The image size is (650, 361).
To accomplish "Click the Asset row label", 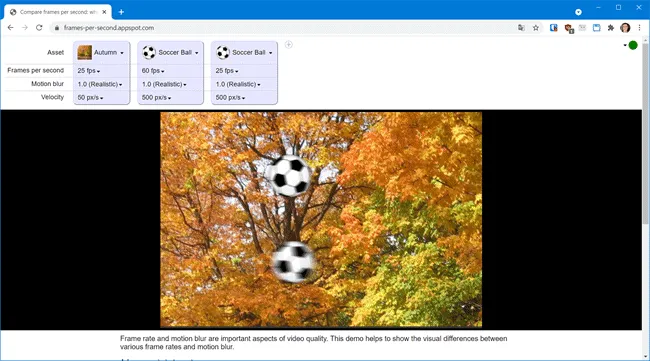I will point(56,53).
